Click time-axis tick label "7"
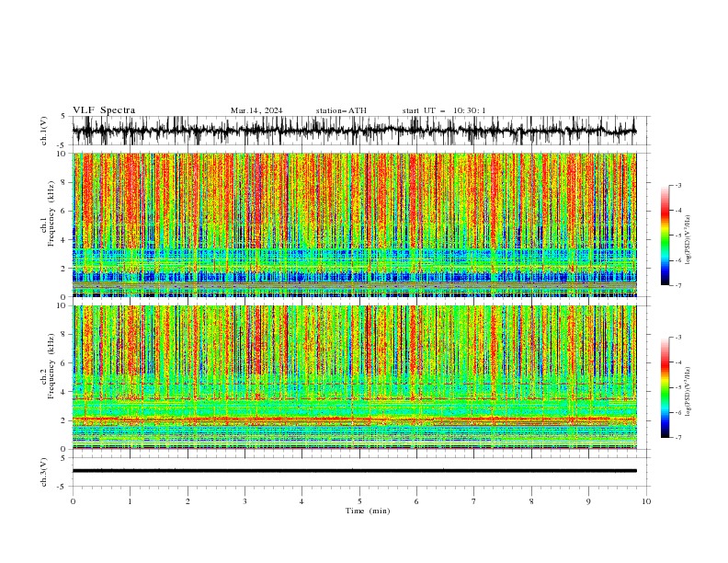 474,501
